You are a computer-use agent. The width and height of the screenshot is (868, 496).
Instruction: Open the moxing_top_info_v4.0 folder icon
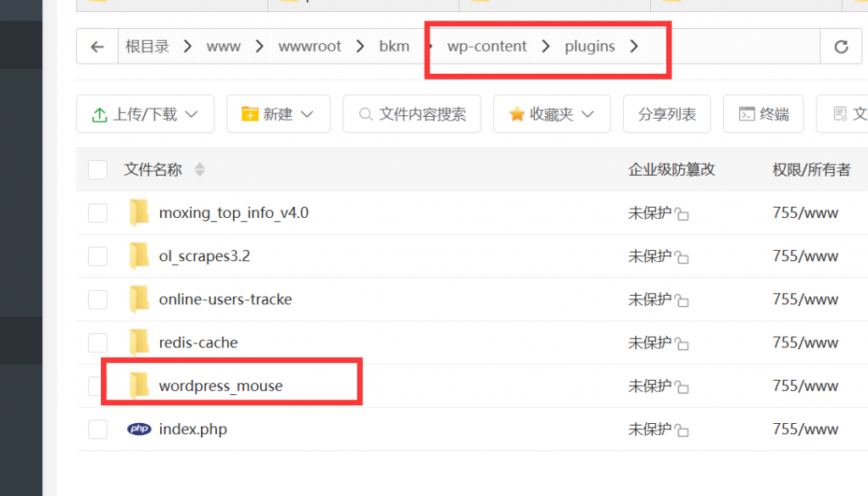tap(139, 213)
